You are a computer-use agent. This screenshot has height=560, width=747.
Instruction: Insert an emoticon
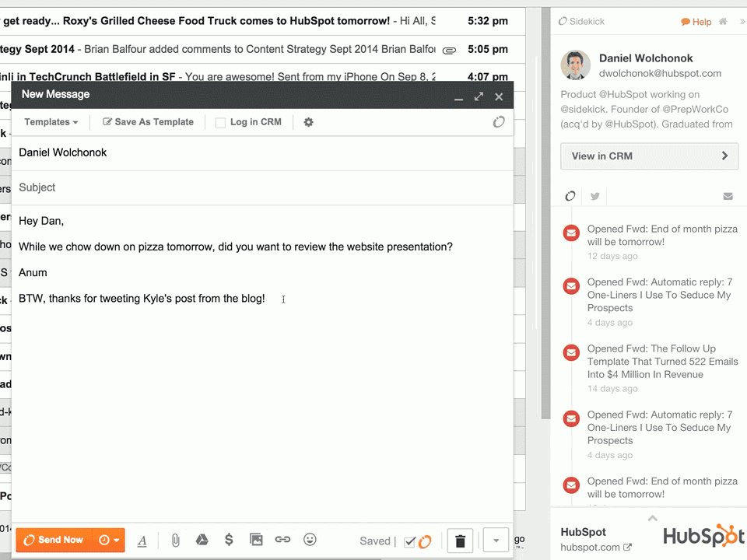click(x=310, y=540)
